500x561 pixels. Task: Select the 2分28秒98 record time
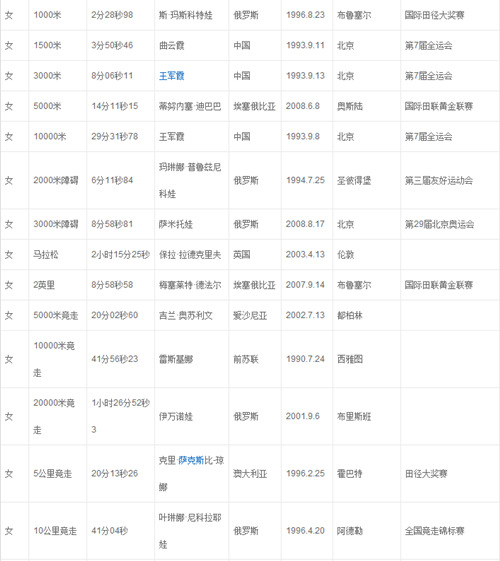pos(112,15)
